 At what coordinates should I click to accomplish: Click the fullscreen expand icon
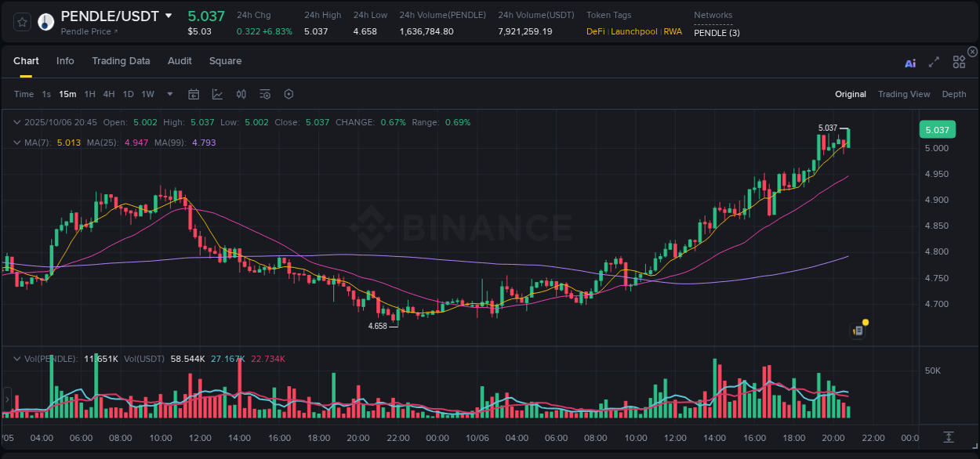(934, 63)
